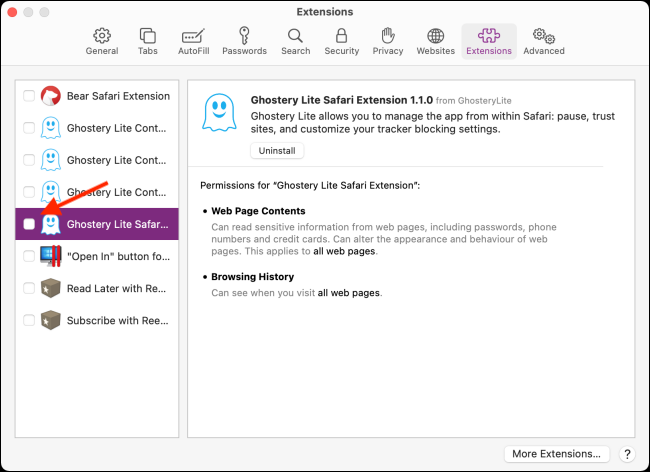650x472 pixels.
Task: Select the Subscribe with Ree... row
Action: click(97, 320)
